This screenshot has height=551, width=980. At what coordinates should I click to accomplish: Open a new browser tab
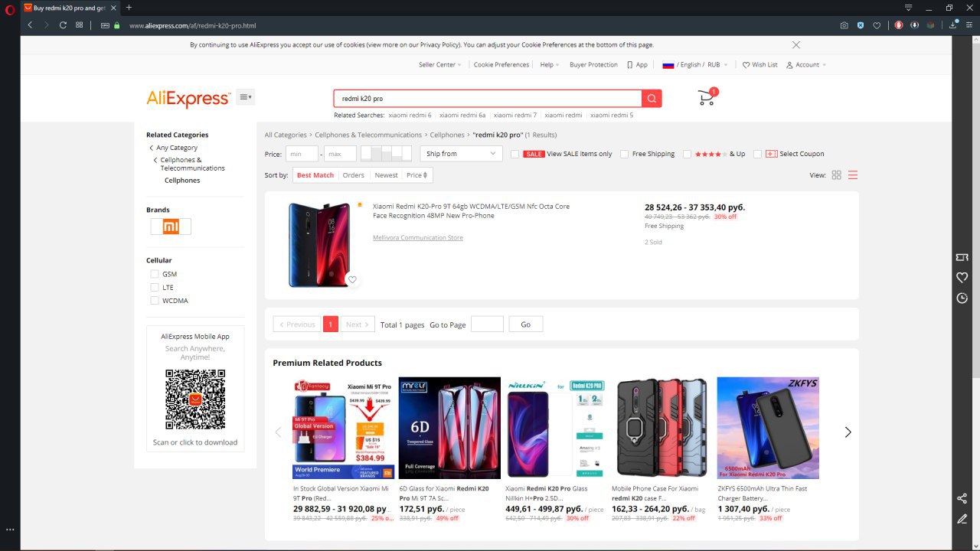[129, 8]
